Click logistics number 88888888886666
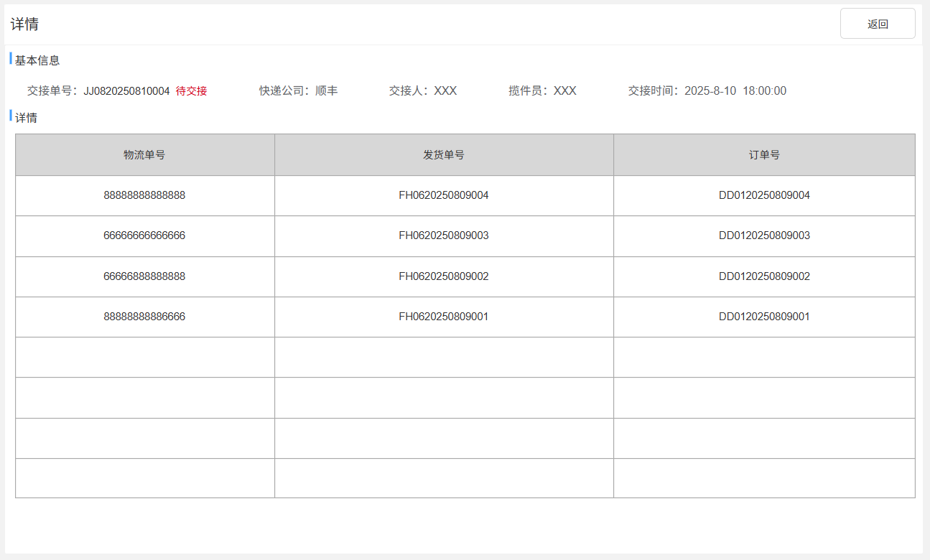This screenshot has height=560, width=930. pos(144,317)
